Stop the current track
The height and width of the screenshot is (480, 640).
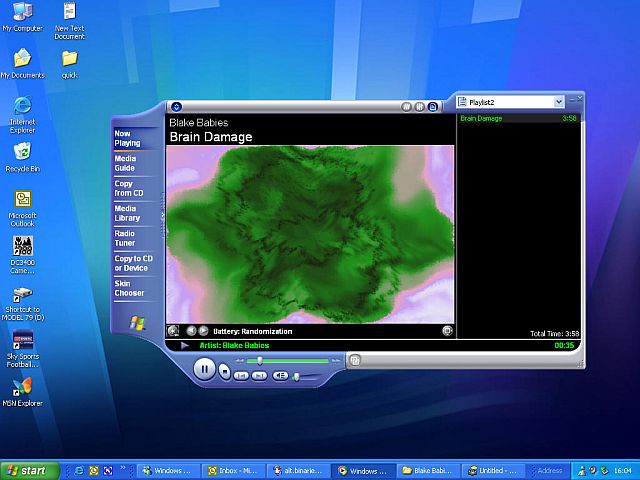pos(224,371)
